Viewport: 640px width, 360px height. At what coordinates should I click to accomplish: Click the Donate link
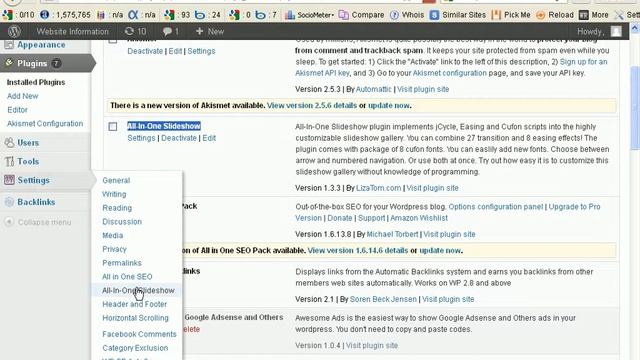click(x=340, y=218)
